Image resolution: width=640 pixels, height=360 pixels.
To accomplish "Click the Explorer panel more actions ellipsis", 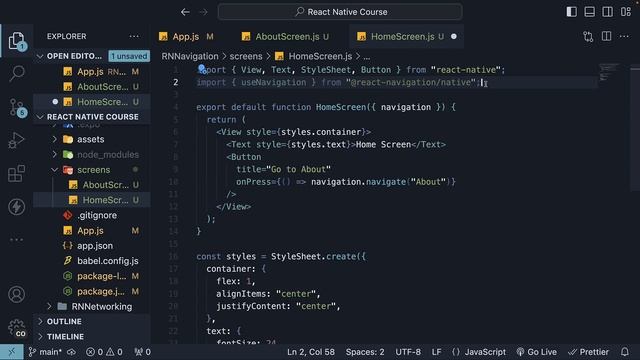I will [134, 36].
